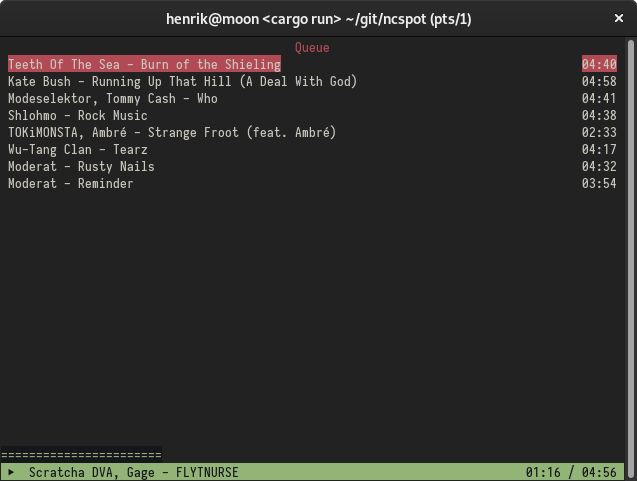Select Teeth Of The Sea - Burn of the Shieling
The image size is (637, 481).
pos(144,64)
